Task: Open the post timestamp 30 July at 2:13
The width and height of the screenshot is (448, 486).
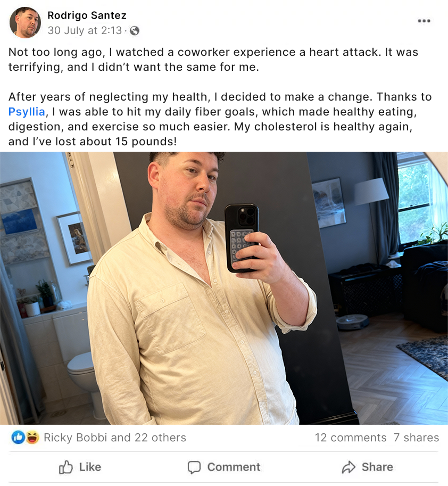Action: tap(85, 30)
